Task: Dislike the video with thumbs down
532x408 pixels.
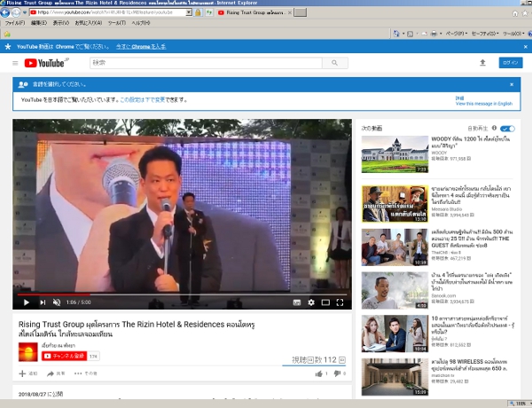Action: (337, 373)
